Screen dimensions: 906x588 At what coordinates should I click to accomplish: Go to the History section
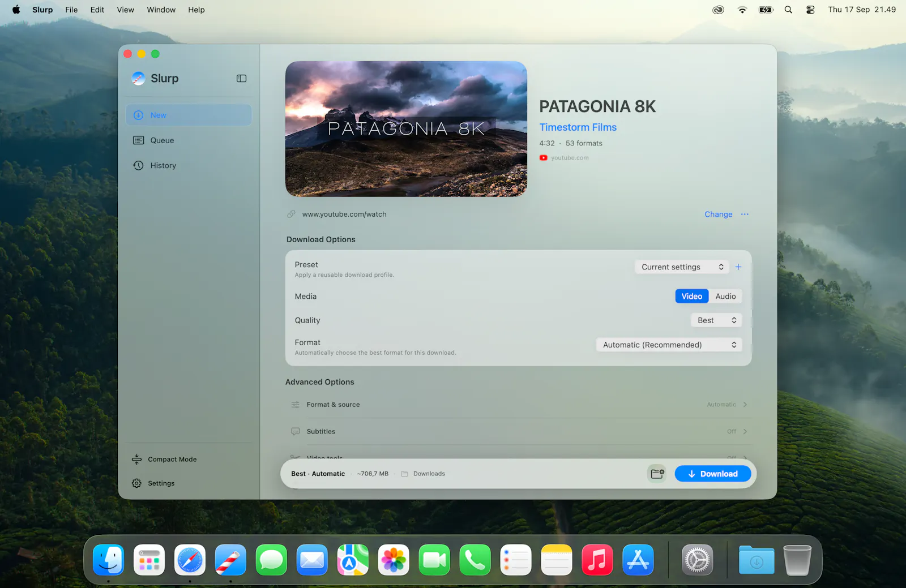tap(189, 165)
